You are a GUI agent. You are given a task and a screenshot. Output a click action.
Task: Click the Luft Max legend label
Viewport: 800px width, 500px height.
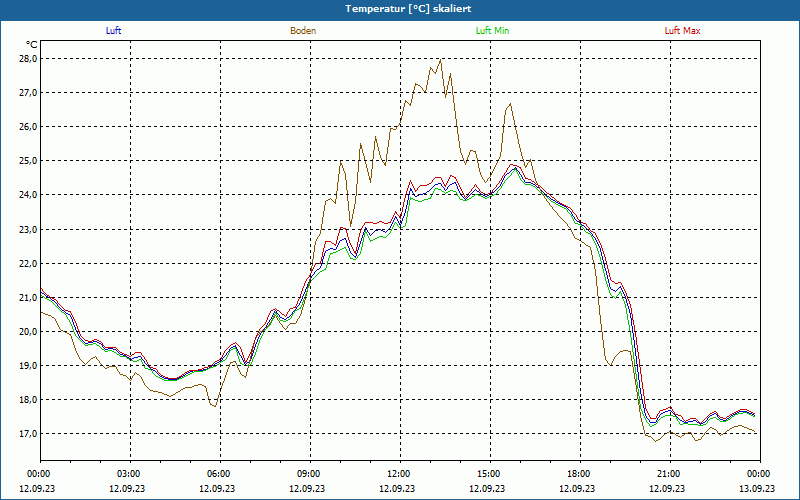682,31
